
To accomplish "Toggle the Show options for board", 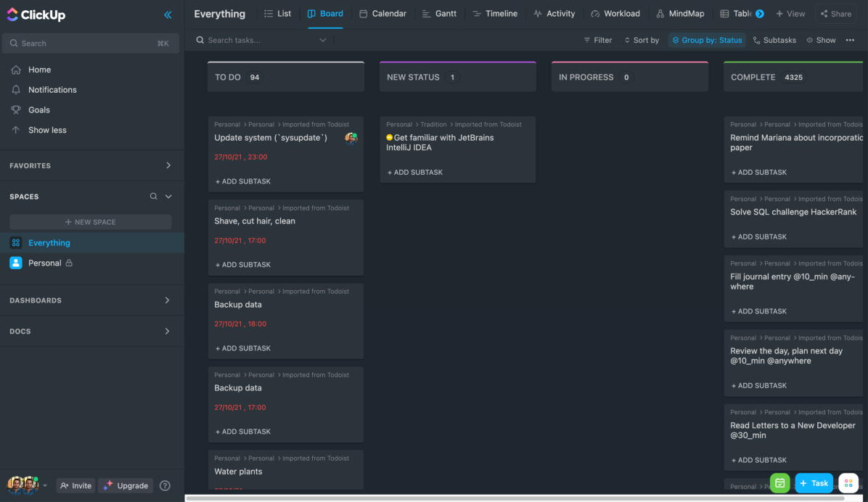I will click(821, 40).
